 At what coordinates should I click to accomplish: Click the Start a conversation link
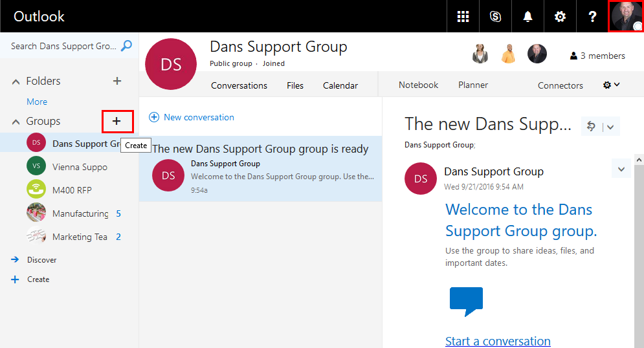tap(498, 341)
